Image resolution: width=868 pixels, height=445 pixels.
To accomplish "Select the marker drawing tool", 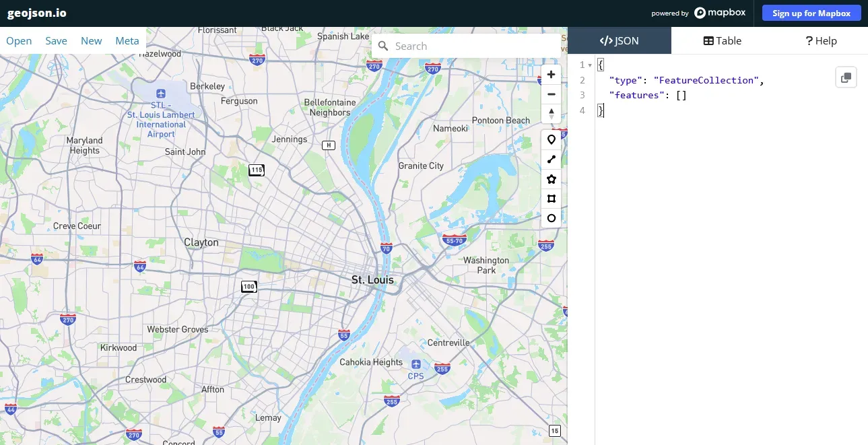I will click(x=551, y=139).
